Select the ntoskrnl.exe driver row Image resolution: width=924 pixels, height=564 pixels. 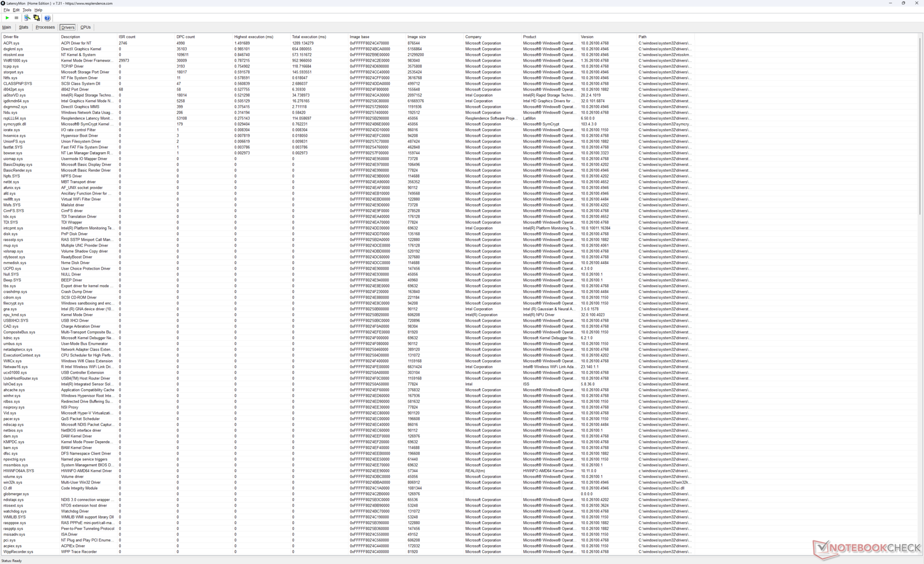point(347,55)
